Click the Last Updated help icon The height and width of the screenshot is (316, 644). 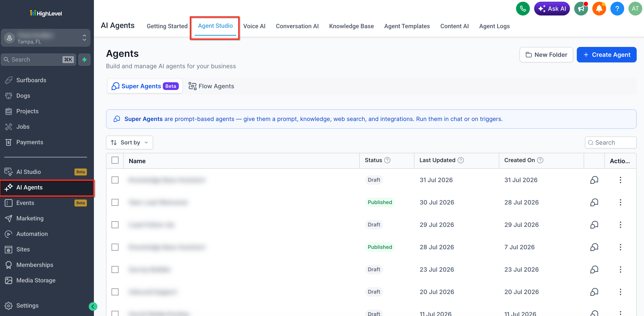461,160
